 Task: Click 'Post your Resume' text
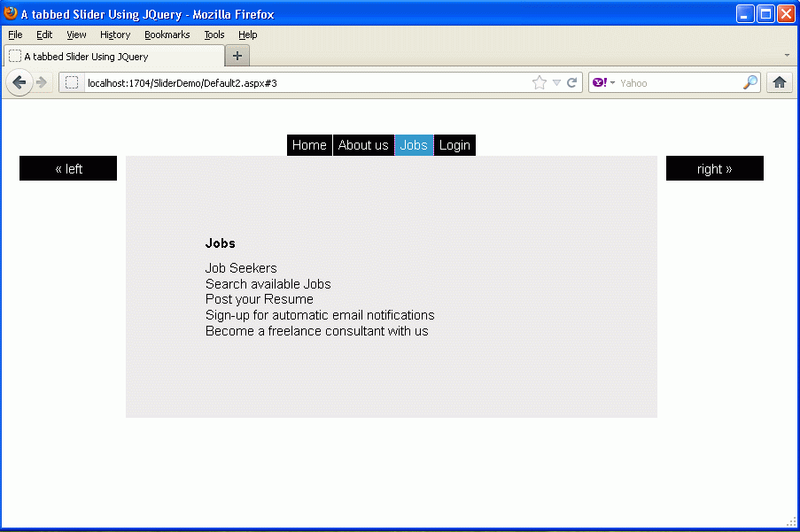point(260,299)
